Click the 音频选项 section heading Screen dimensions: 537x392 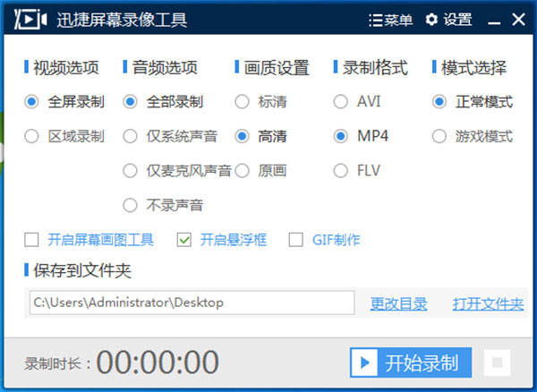(165, 67)
